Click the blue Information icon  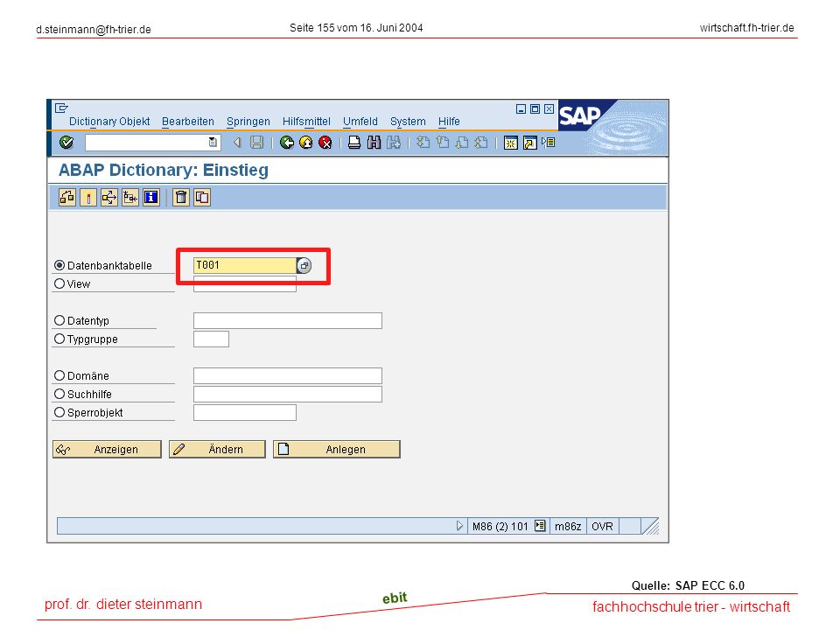[x=151, y=198]
